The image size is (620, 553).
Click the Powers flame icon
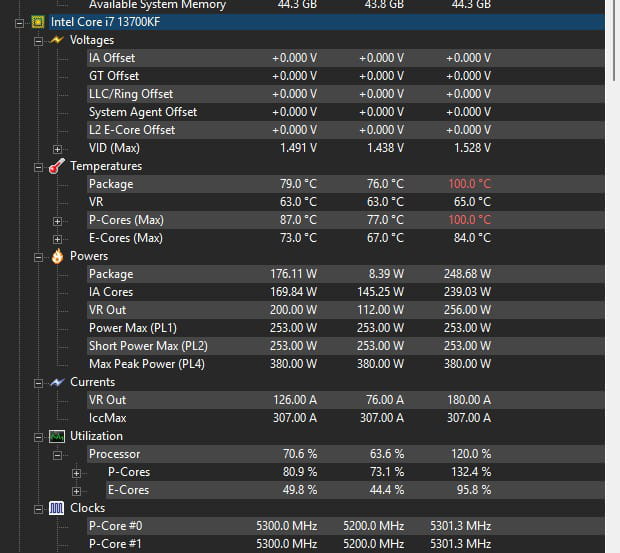click(x=57, y=256)
